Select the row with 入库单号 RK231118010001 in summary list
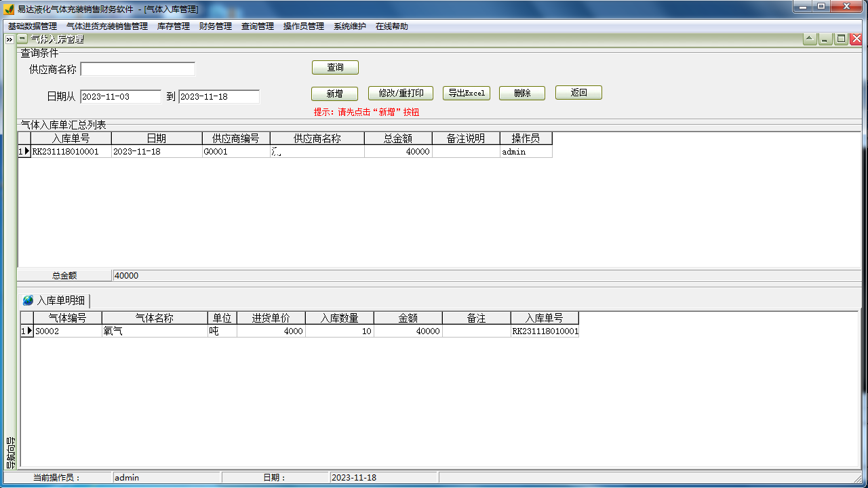 (71, 152)
